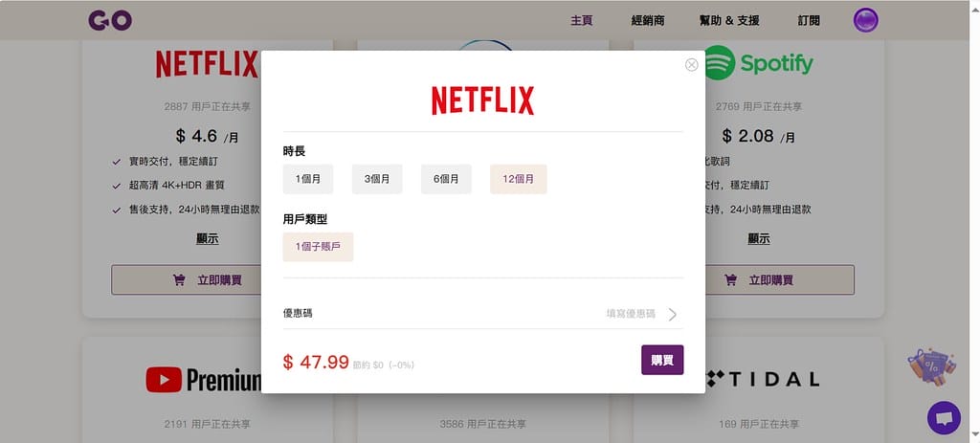Viewport: 980px width, 443px height.
Task: Open the purple user avatar menu
Action: tap(865, 21)
